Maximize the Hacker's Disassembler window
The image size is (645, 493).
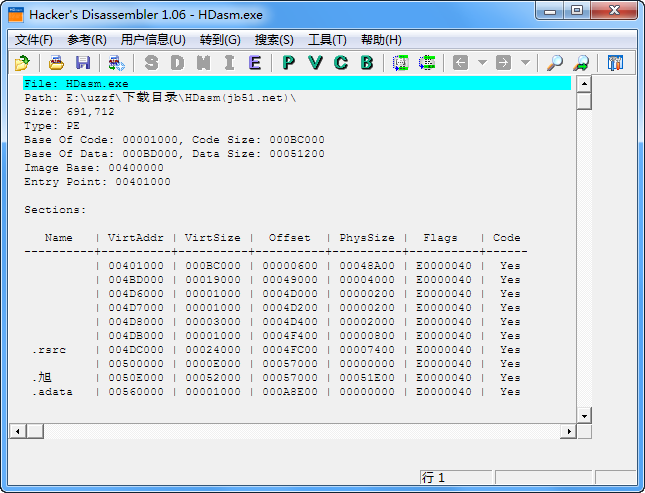pyautogui.click(x=577, y=11)
